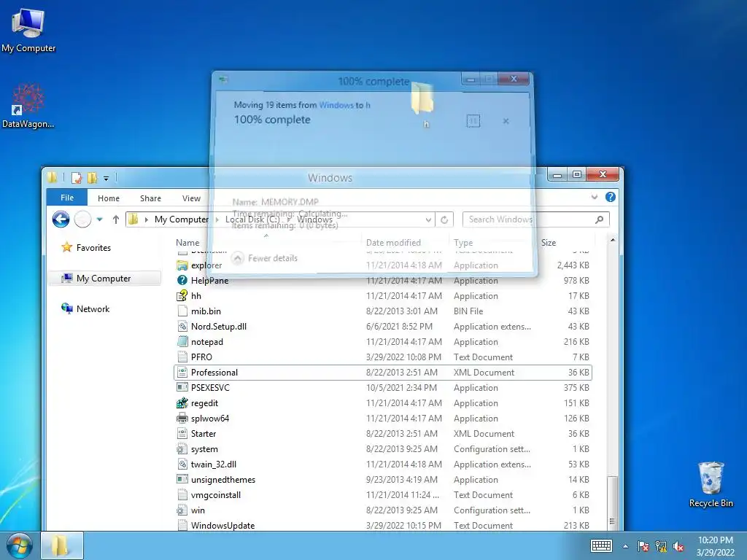Open File Explorer taskbar icon
Image resolution: width=747 pixels, height=560 pixels.
(x=61, y=545)
